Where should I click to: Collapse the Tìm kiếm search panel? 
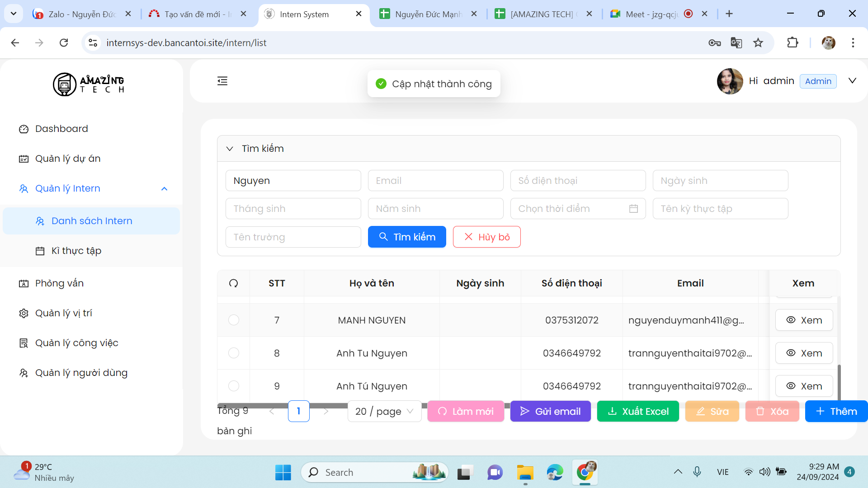click(x=230, y=149)
